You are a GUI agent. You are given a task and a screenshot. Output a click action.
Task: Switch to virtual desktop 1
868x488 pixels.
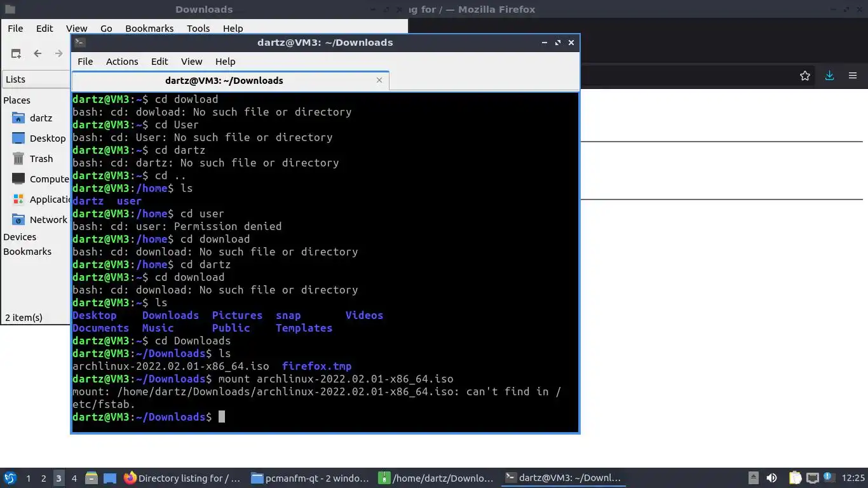point(28,478)
